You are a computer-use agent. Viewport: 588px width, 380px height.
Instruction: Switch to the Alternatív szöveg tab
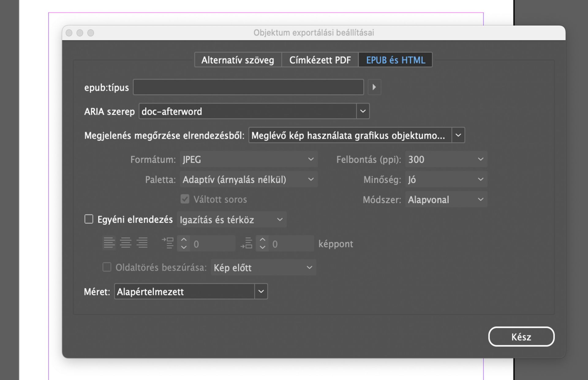tap(238, 60)
